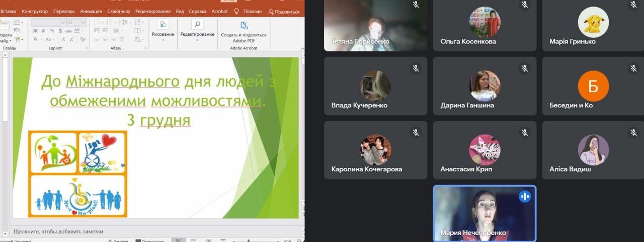Click the Create and Share Adobe PDF icon

click(244, 25)
